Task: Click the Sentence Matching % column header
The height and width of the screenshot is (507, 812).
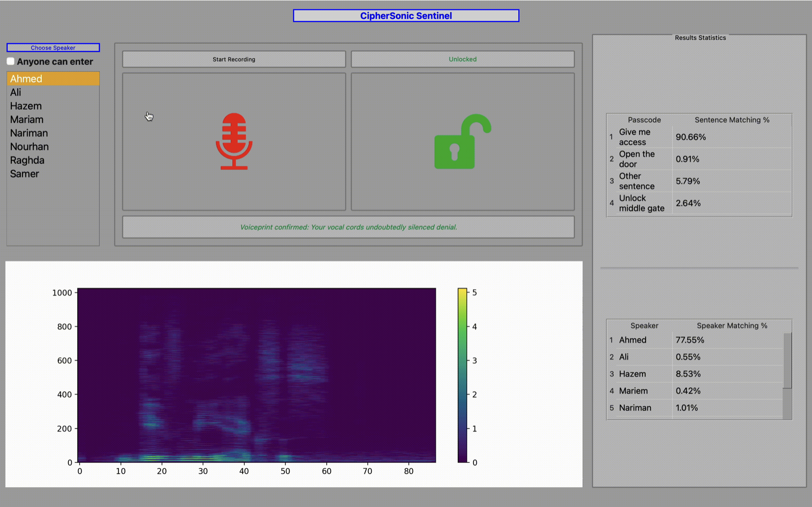Action: click(731, 119)
